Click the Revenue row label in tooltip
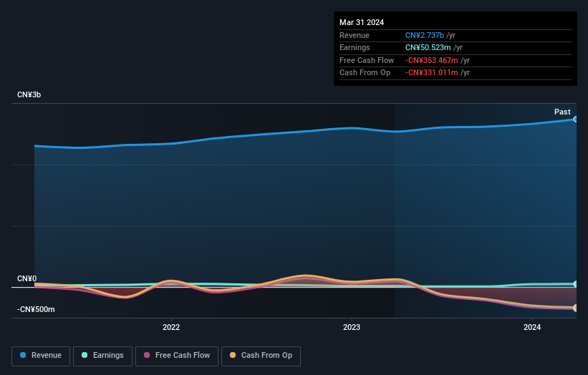588x375 pixels. 355,35
